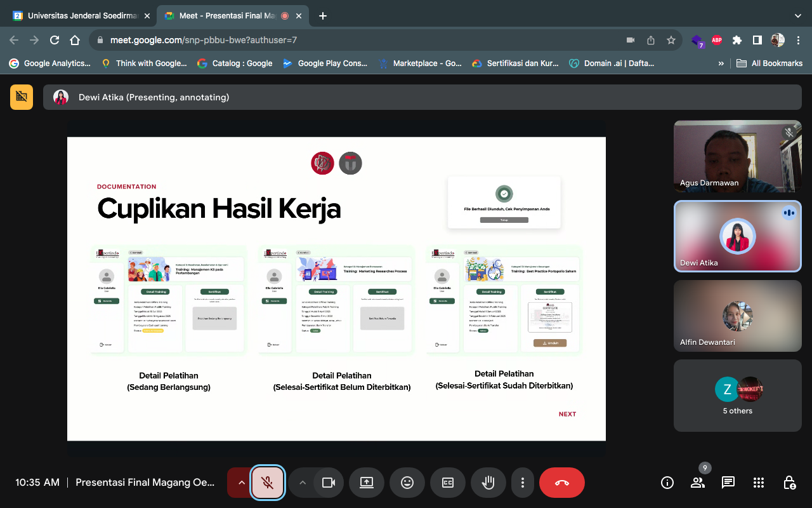Show the participants list
Viewport: 812px width, 508px height.
[x=698, y=483]
